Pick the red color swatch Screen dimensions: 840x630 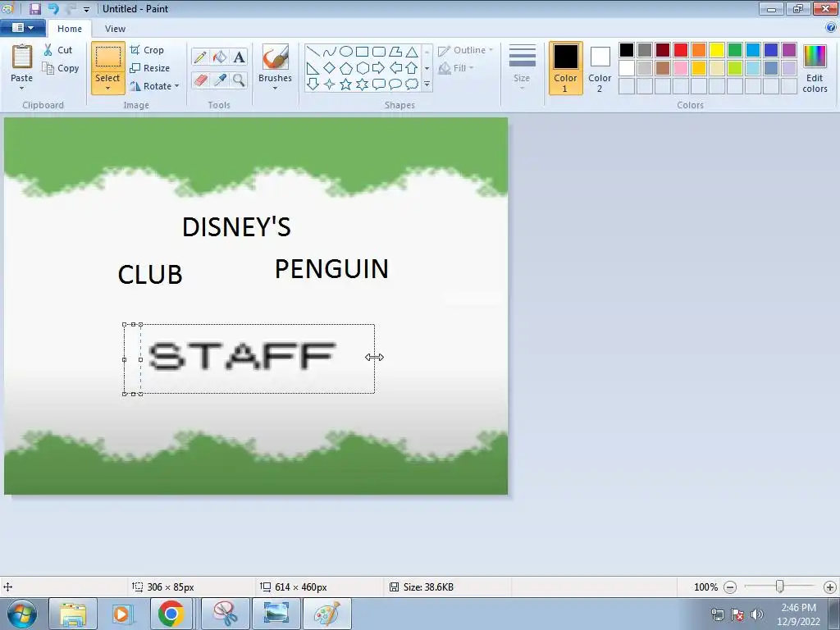click(681, 50)
